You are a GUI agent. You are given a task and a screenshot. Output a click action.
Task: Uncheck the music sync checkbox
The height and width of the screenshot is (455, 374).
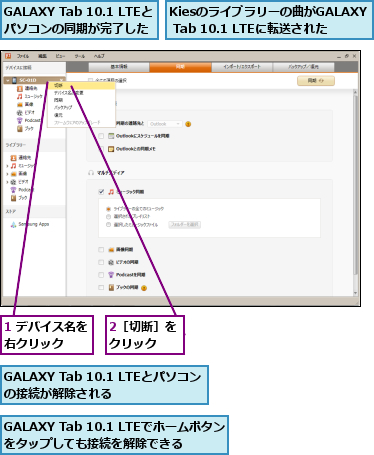click(x=101, y=192)
